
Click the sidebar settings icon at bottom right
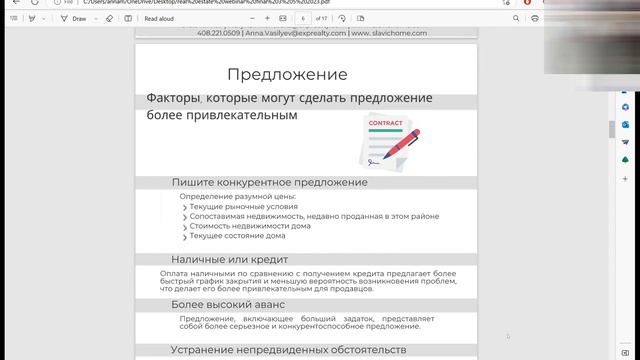(625, 352)
